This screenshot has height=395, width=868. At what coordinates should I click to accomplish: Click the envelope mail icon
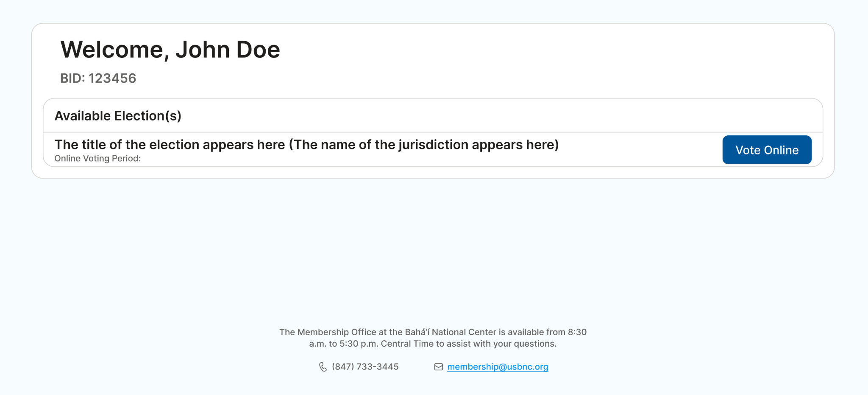438,367
